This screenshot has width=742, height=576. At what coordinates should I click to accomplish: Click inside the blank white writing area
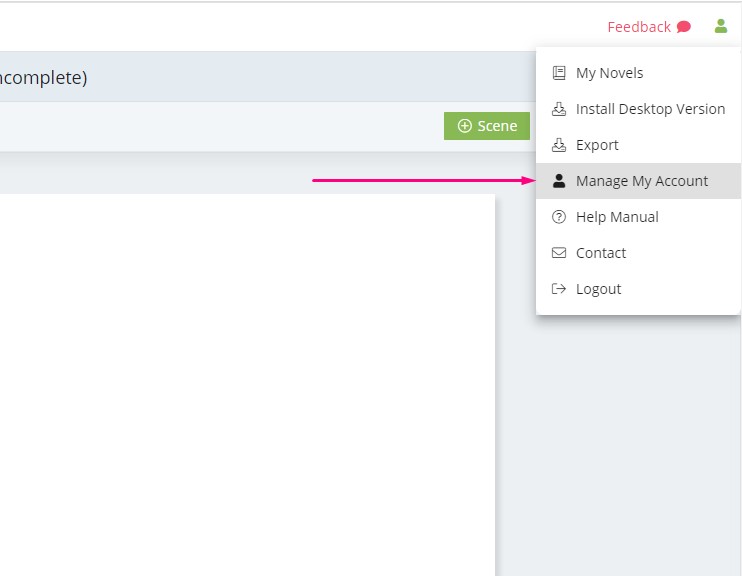tap(247, 385)
